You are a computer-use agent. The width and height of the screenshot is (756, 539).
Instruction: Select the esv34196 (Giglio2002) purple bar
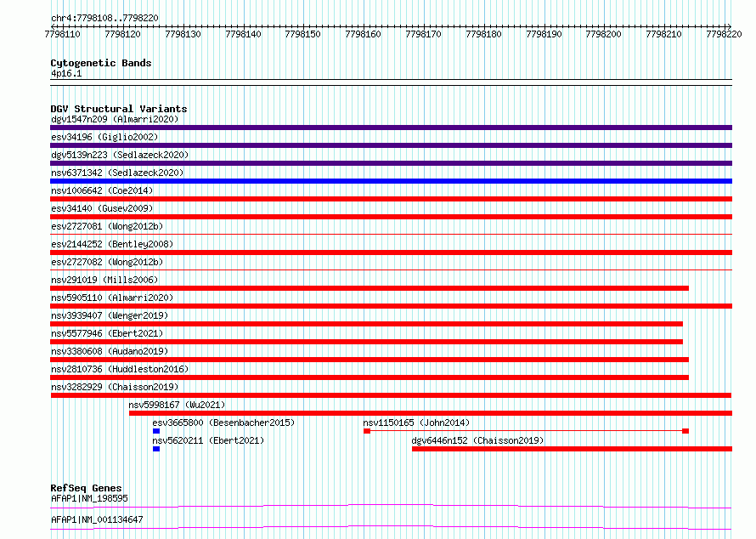(391, 145)
